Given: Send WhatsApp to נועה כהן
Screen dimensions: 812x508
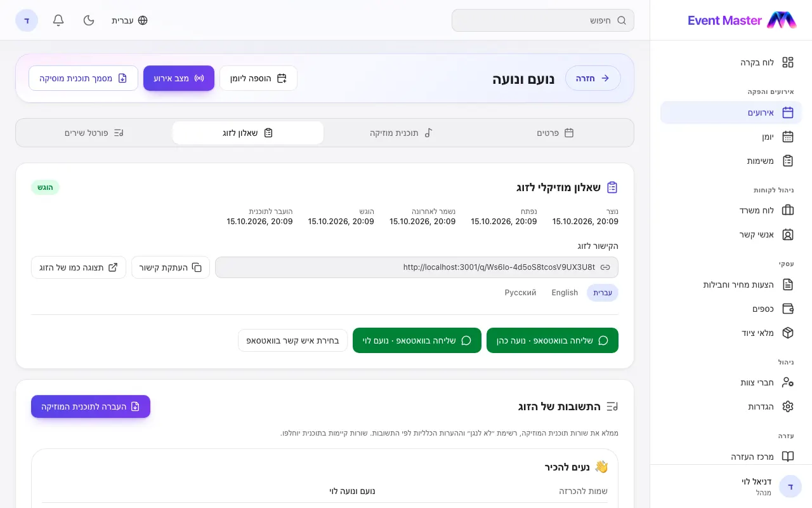Looking at the screenshot, I should [553, 340].
